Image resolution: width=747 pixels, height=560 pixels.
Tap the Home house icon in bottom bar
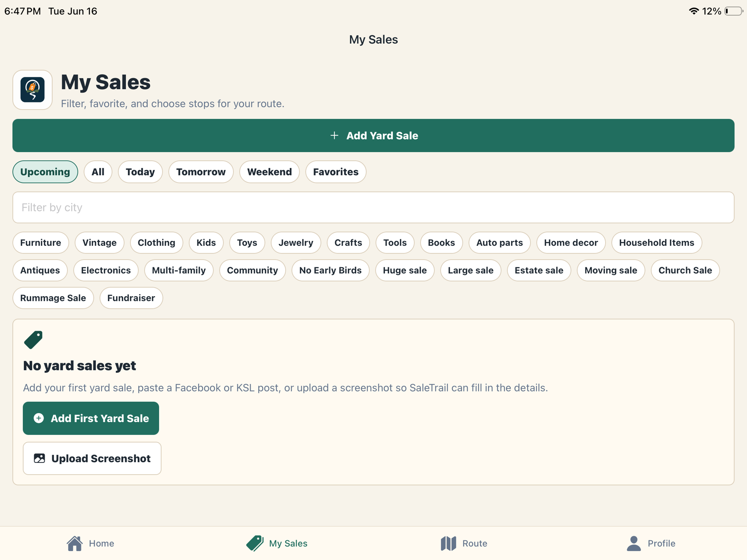tap(75, 543)
